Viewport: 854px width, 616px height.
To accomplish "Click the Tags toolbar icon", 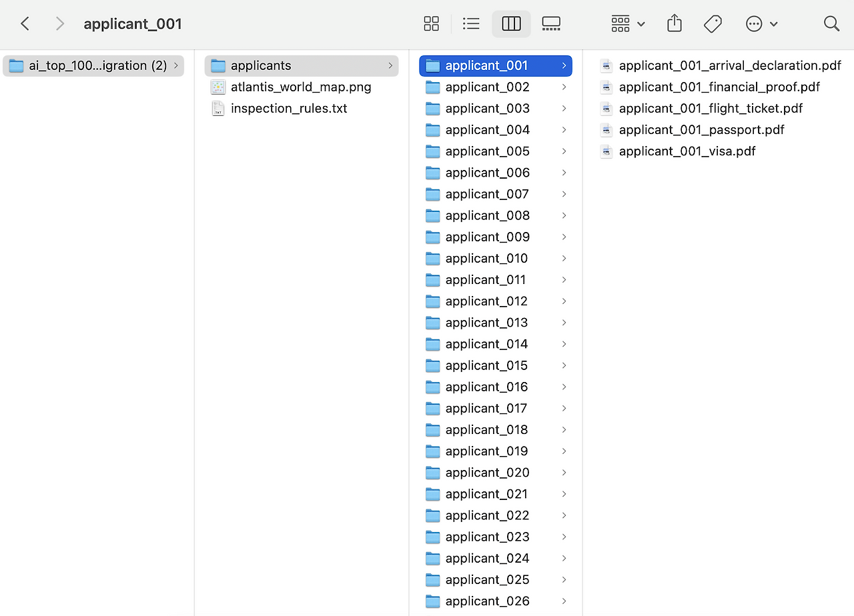I will [713, 24].
